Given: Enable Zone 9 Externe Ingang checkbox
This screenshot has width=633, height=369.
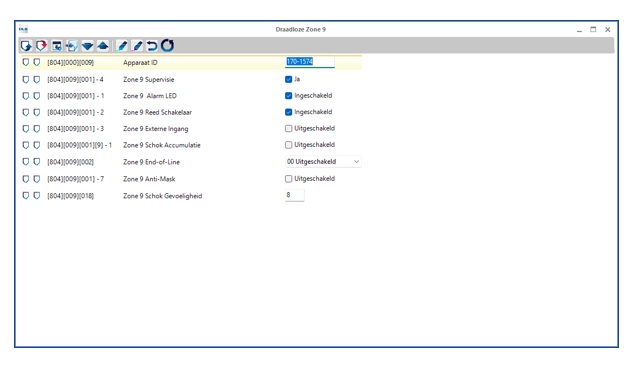Looking at the screenshot, I should click(288, 128).
